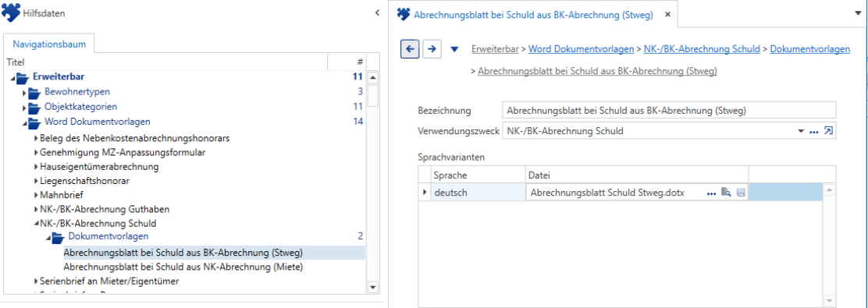Image resolution: width=868 pixels, height=308 pixels.
Task: Click the Dokumentvorlagen folder icon in the tree
Action: click(58, 237)
